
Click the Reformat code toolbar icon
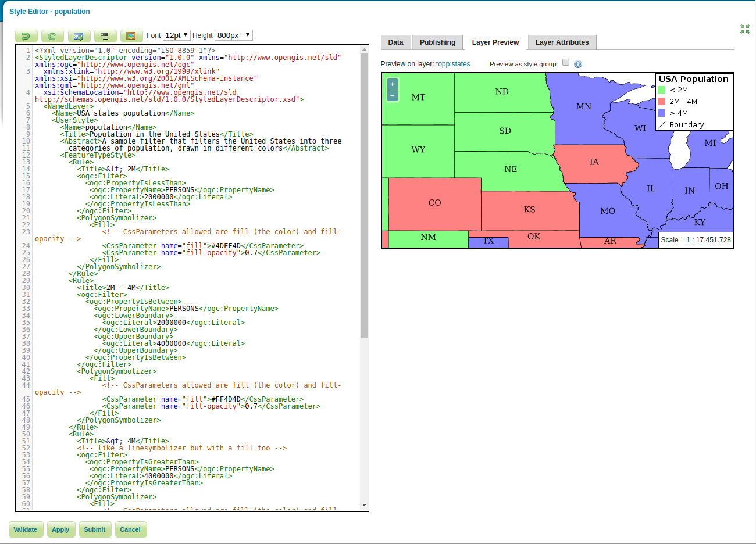(105, 36)
